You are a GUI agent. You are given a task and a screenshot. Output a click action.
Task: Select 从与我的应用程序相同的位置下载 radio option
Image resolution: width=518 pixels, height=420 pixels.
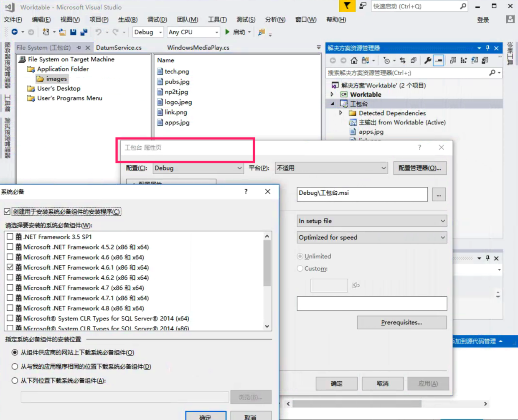(15, 367)
